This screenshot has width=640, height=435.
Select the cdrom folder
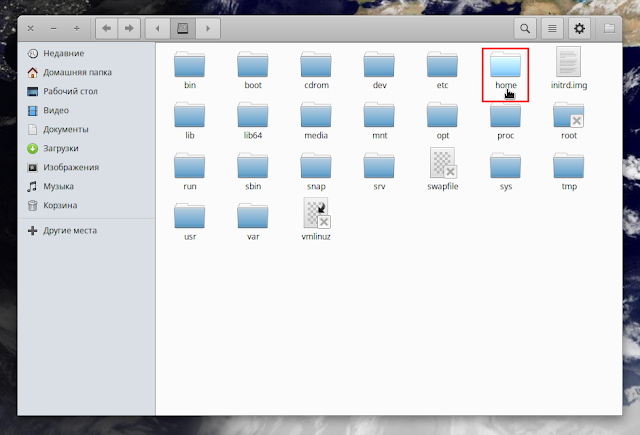316,70
